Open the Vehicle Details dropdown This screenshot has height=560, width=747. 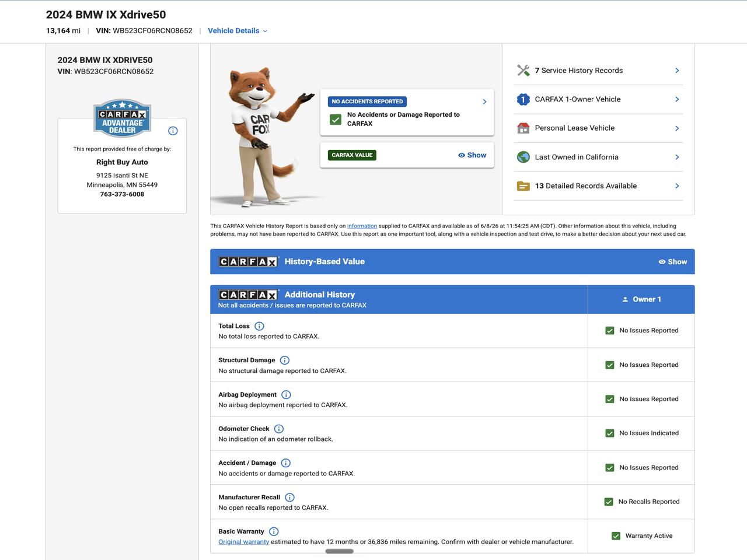[x=238, y=31]
